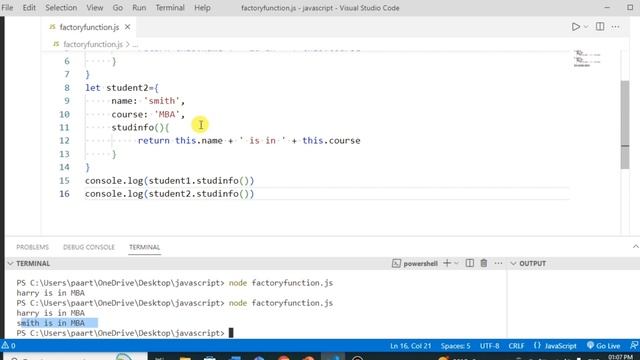The height and width of the screenshot is (360, 640).
Task: Place cursor on line 16 console.log student2
Action: 169,194
